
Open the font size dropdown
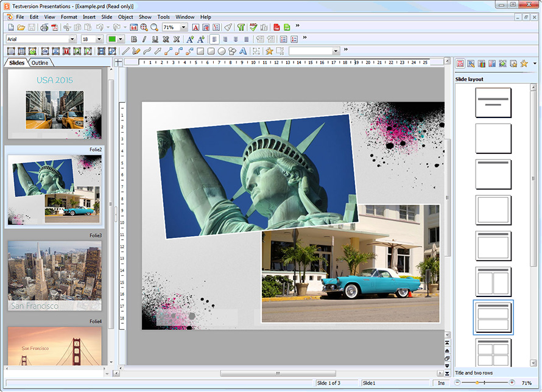[99, 39]
